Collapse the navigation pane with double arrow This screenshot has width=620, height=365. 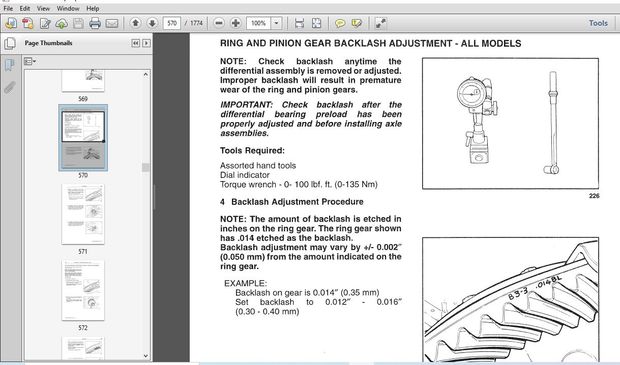click(136, 43)
